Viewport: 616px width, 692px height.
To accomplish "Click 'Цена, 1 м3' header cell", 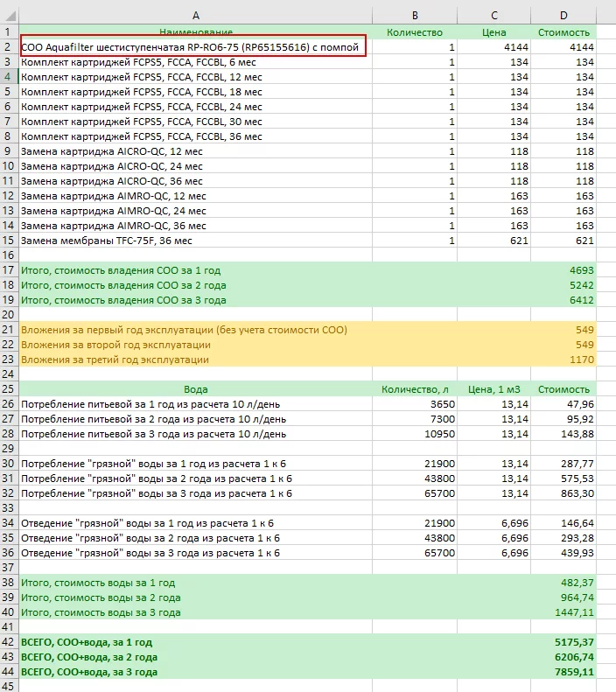I will (494, 389).
